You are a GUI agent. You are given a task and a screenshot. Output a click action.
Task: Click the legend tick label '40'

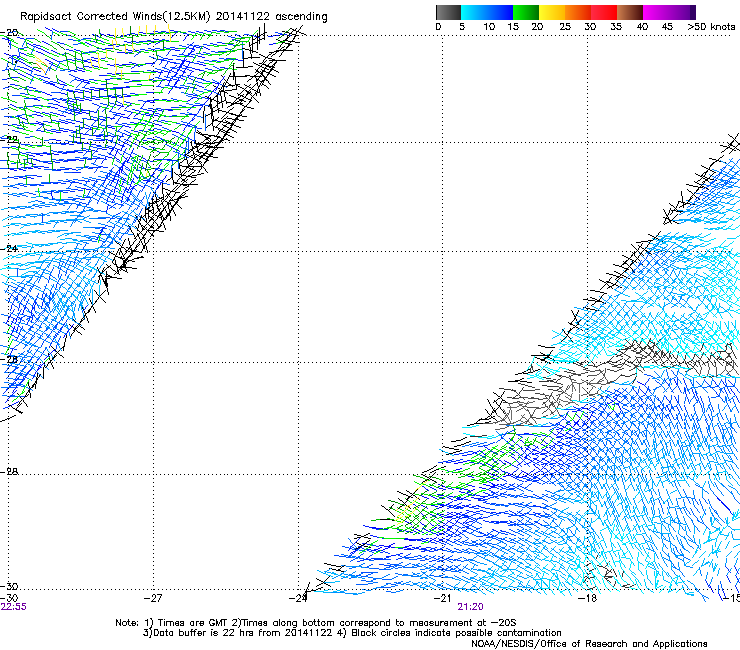(x=642, y=27)
